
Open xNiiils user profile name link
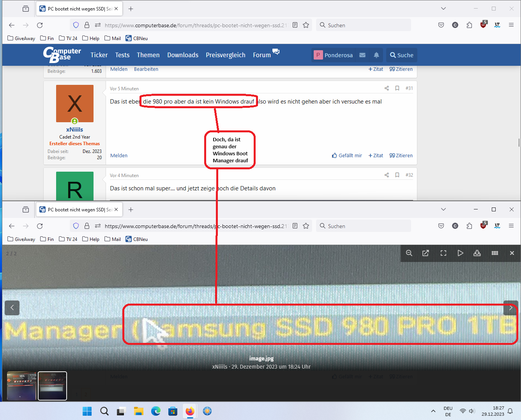coord(74,130)
